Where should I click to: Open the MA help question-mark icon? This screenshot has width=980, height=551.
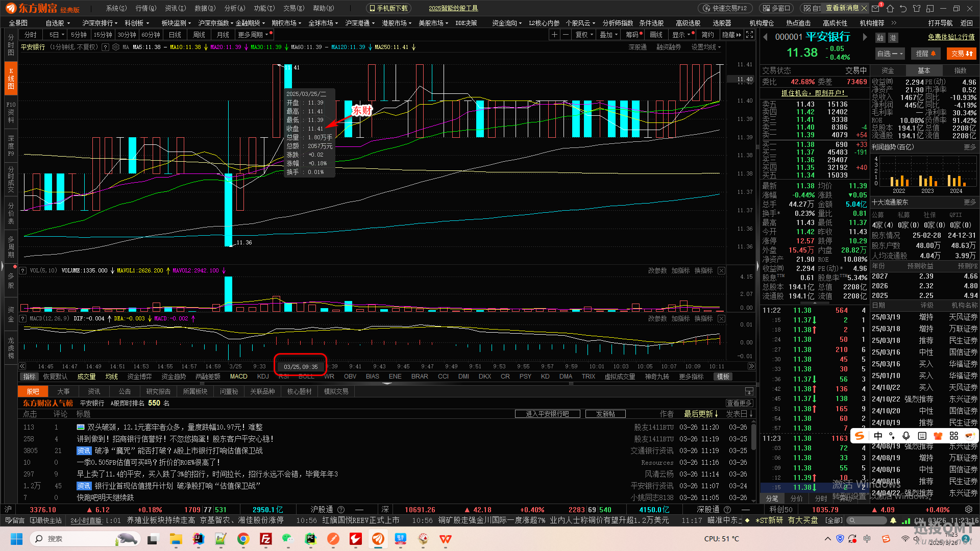pos(105,47)
